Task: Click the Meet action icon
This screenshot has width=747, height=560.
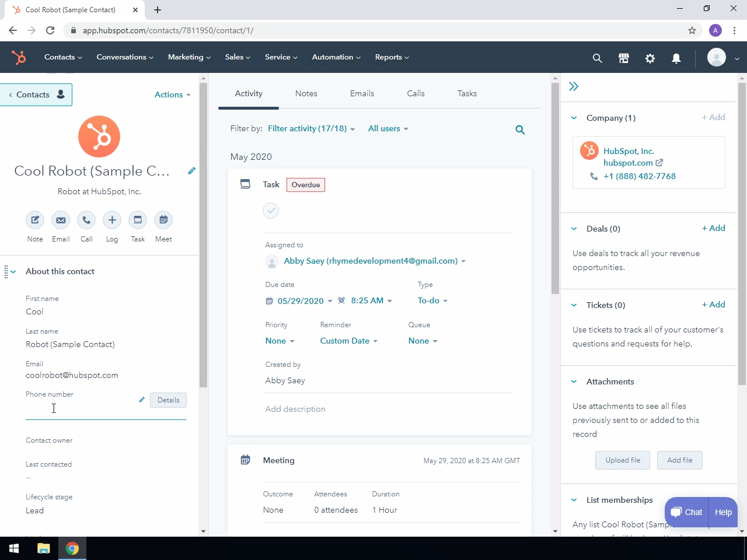Action: 163,220
